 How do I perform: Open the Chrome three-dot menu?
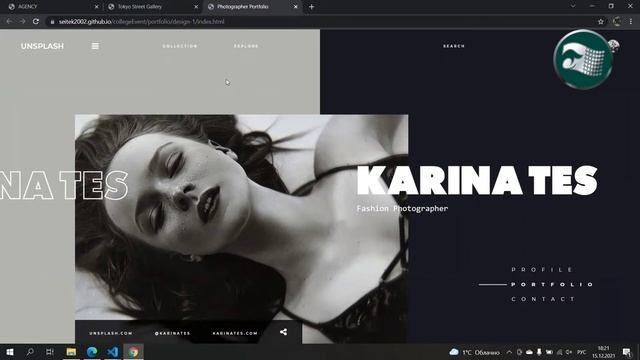pyautogui.click(x=631, y=22)
